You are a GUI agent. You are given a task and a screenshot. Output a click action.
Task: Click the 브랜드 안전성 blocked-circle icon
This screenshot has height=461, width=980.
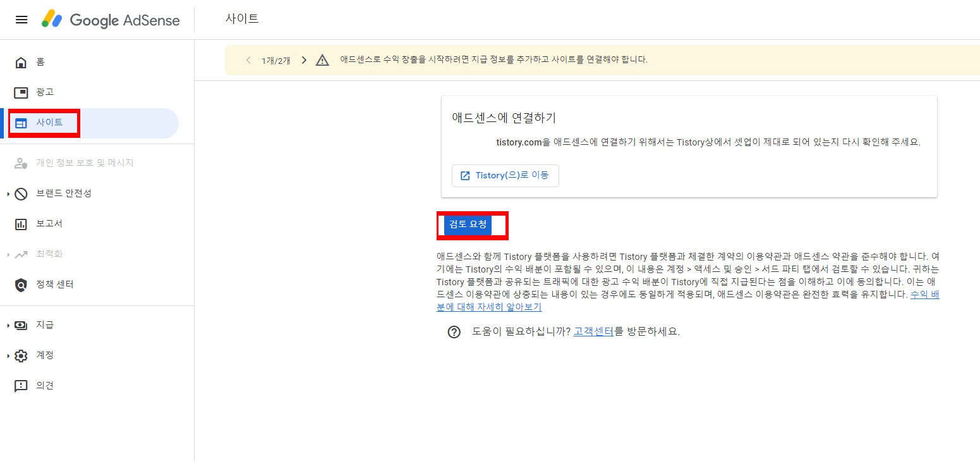tap(21, 194)
